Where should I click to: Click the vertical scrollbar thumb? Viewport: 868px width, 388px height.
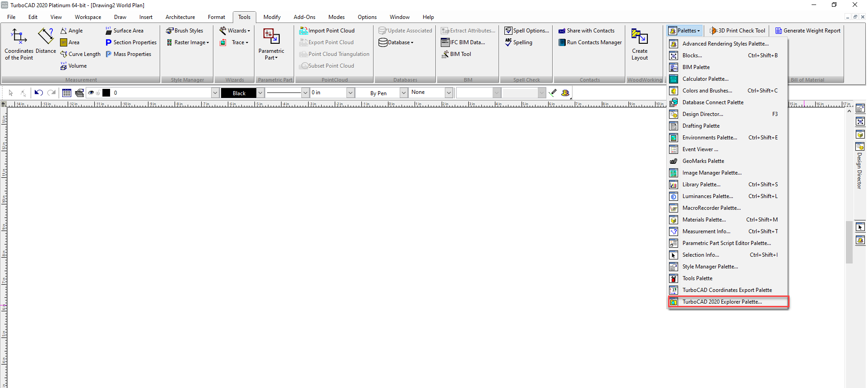(849, 242)
